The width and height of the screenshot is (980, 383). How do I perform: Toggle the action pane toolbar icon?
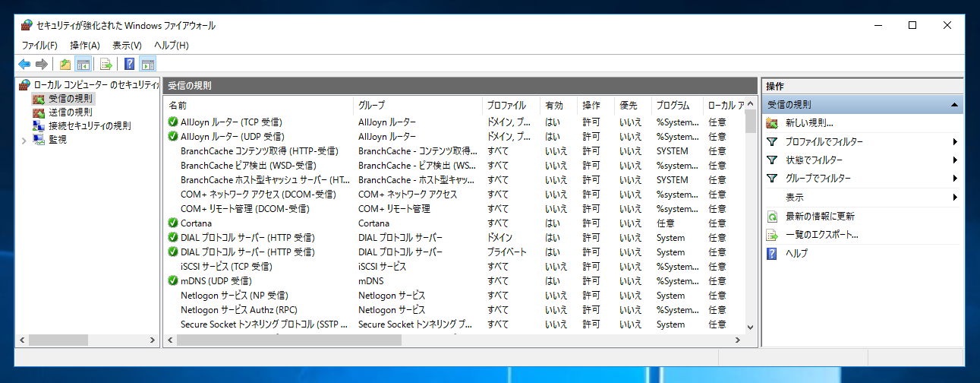[147, 64]
